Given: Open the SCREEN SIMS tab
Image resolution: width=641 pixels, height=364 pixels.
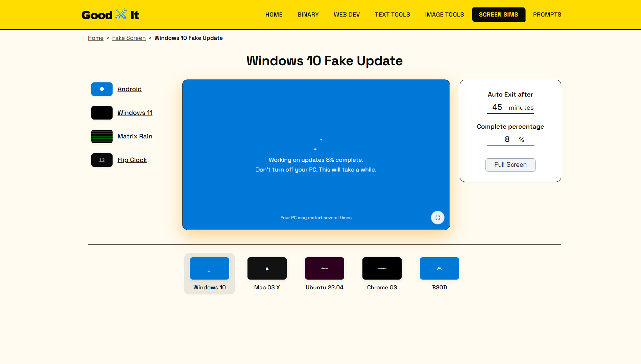Looking at the screenshot, I should 499,15.
